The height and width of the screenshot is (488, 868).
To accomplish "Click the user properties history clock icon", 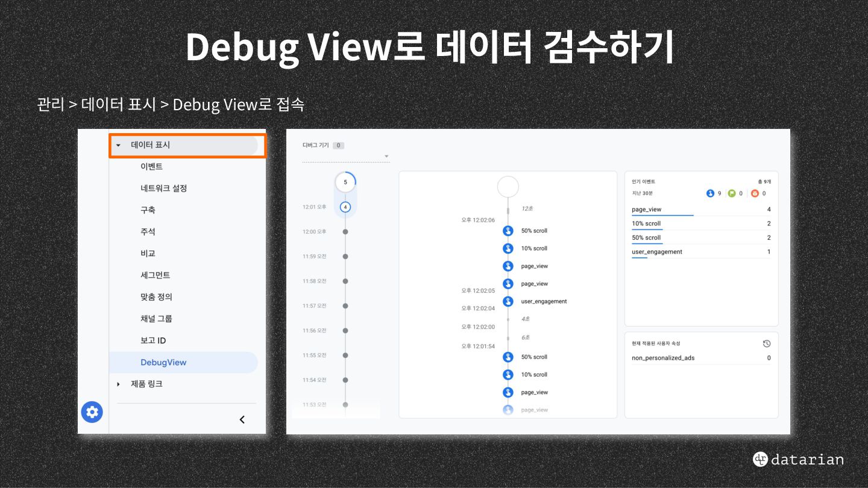I will 766,343.
